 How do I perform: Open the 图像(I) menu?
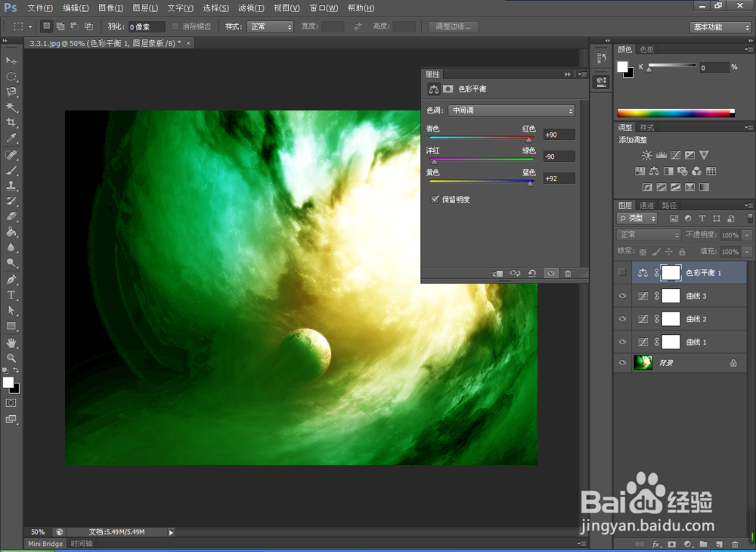110,8
